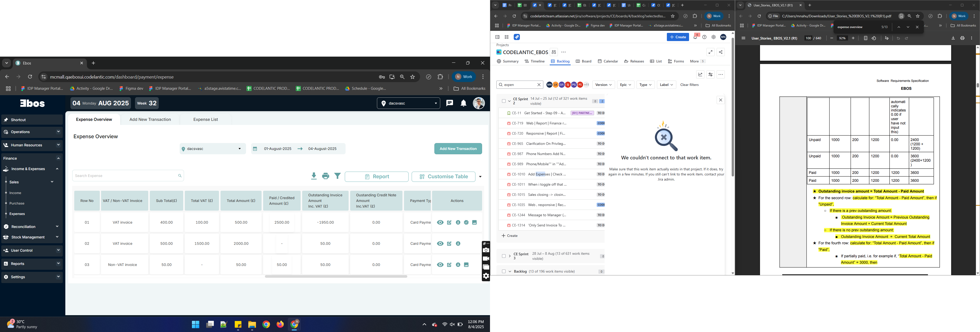Screen dimensions: 980x332
Task: Share the Jira board with share icon
Action: click(720, 52)
